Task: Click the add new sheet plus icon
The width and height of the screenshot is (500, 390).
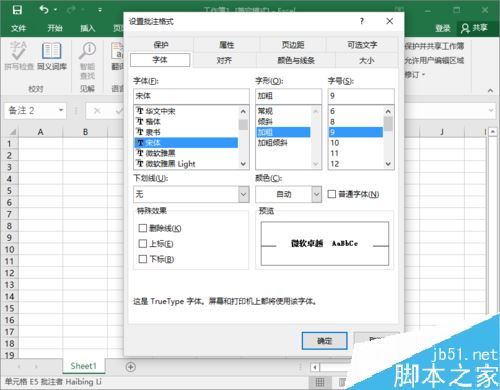Action: click(131, 367)
